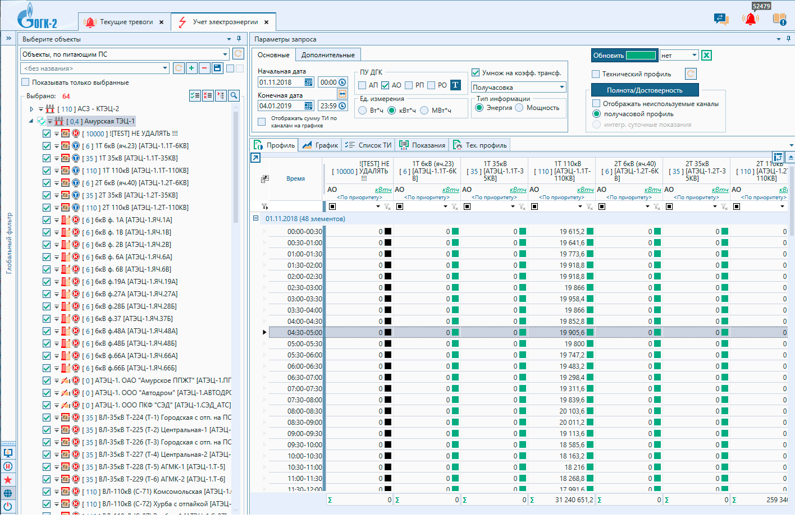Screen dimensions: 795x532
Task: Click the uncheck-all list icon with red crosses
Action: point(208,95)
